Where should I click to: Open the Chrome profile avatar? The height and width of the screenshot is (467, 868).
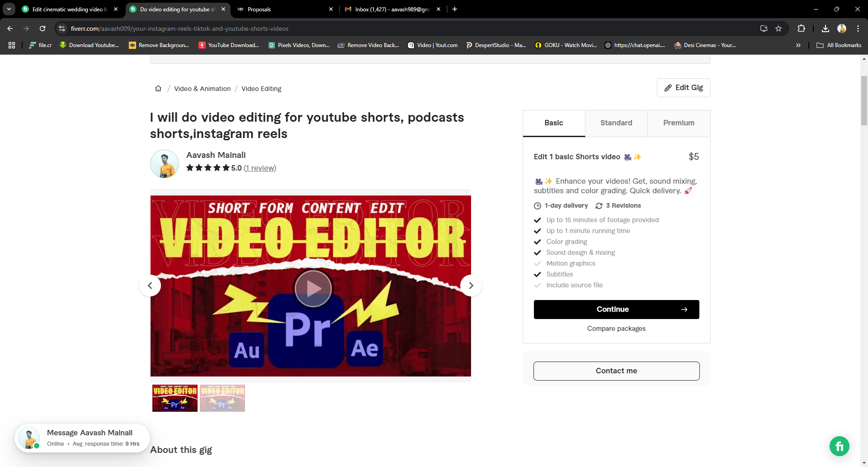tap(842, 29)
